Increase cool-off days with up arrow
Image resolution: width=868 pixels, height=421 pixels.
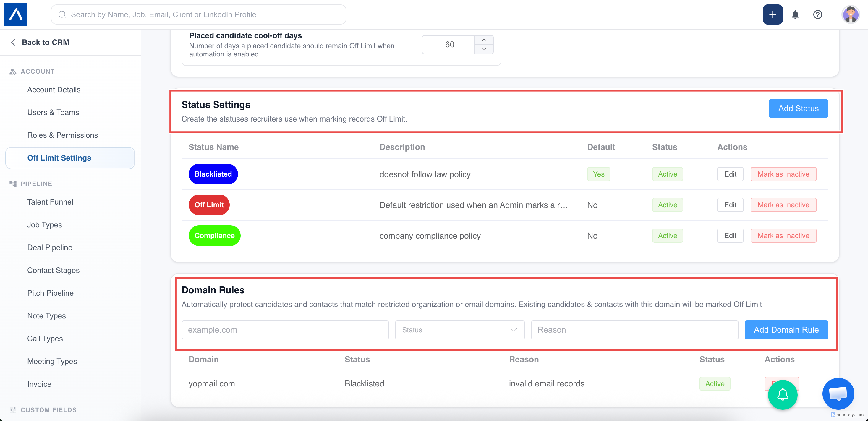[x=484, y=40]
